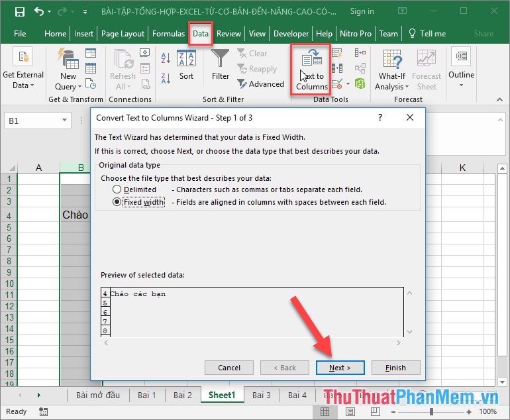This screenshot has width=510, height=420.
Task: Click the Save icon in the title bar
Action: point(19,12)
